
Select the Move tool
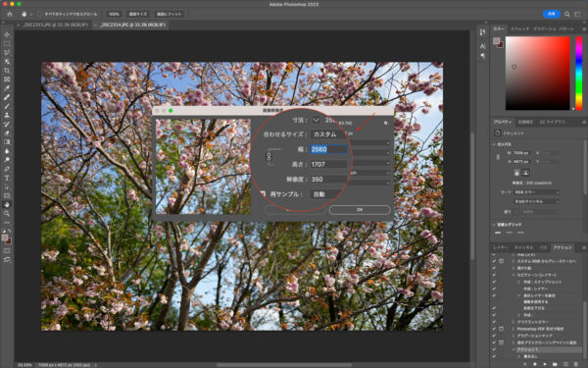point(7,34)
